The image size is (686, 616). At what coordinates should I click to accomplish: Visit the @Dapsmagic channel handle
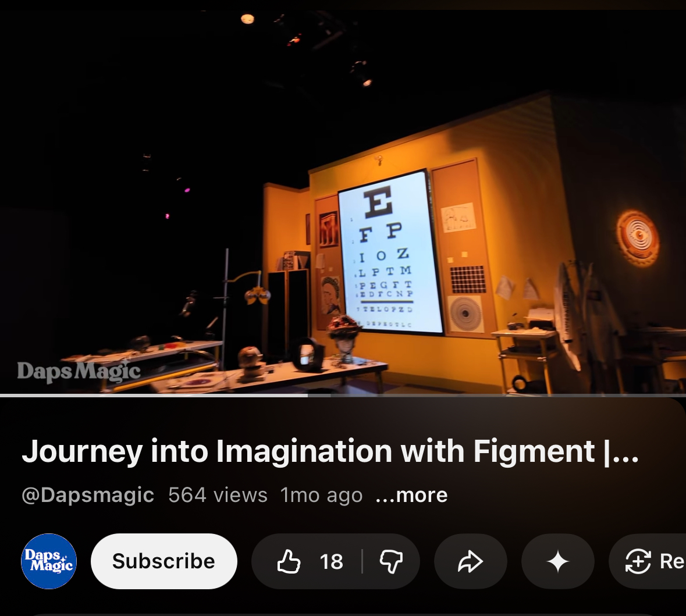pos(88,495)
